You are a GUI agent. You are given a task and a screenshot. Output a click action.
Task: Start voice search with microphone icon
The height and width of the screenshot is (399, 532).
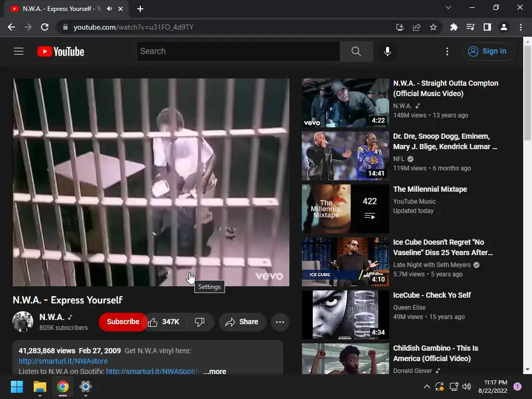click(x=388, y=51)
